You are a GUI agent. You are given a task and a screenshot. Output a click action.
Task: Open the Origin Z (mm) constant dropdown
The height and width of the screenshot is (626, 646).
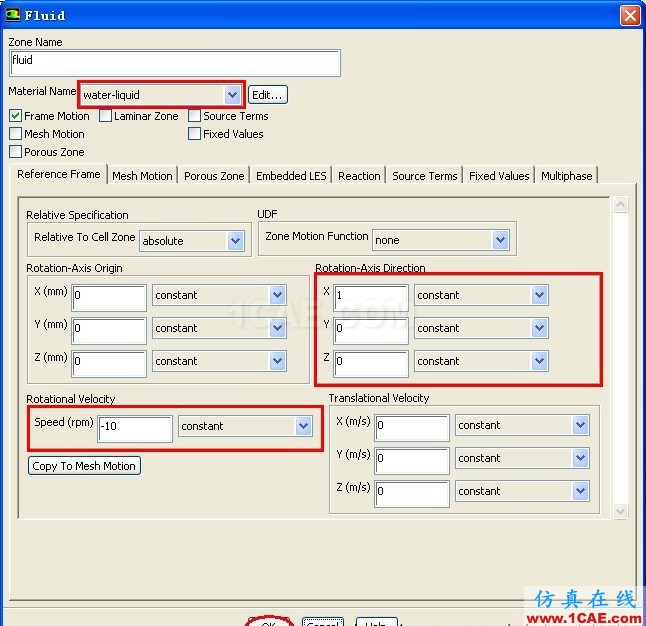coord(219,361)
